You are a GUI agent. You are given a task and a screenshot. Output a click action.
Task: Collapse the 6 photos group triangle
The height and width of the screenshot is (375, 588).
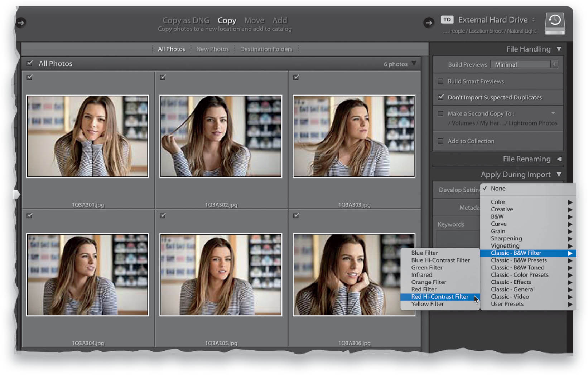click(x=414, y=64)
